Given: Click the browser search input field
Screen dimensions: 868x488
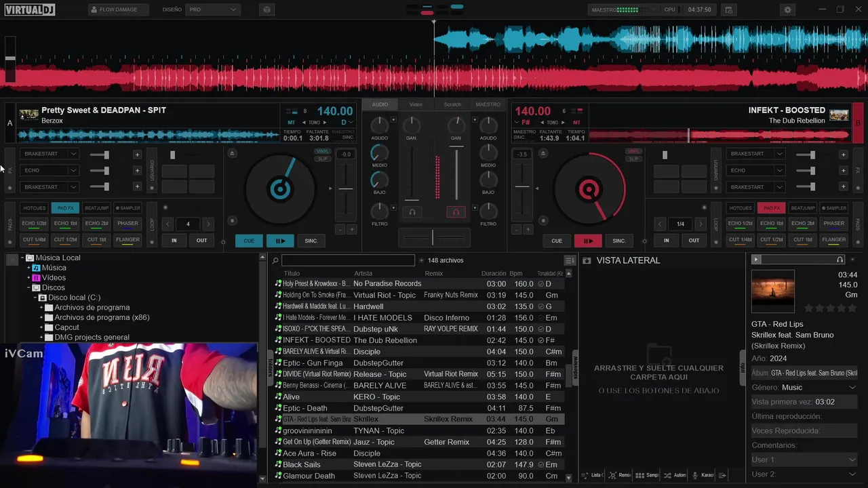Looking at the screenshot, I should coord(349,260).
